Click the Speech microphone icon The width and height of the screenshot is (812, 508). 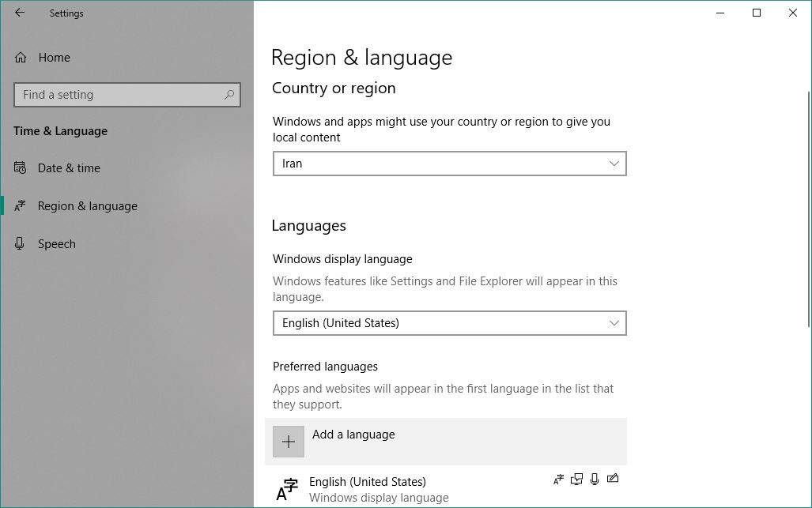coord(20,243)
